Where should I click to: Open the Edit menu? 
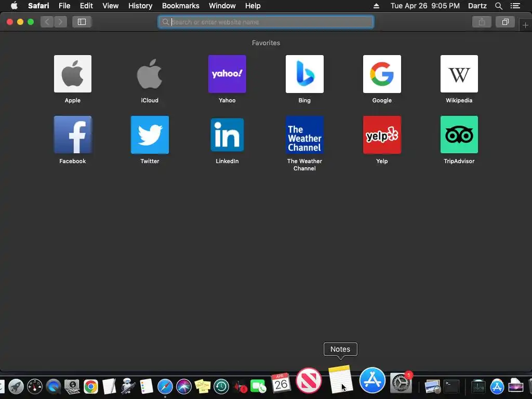pyautogui.click(x=86, y=6)
